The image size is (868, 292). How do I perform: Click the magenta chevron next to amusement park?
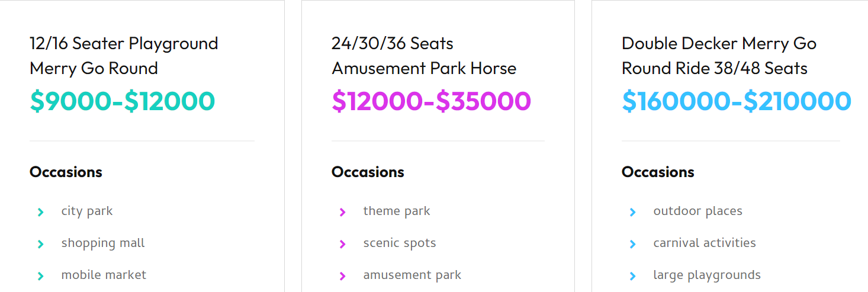[x=342, y=276]
